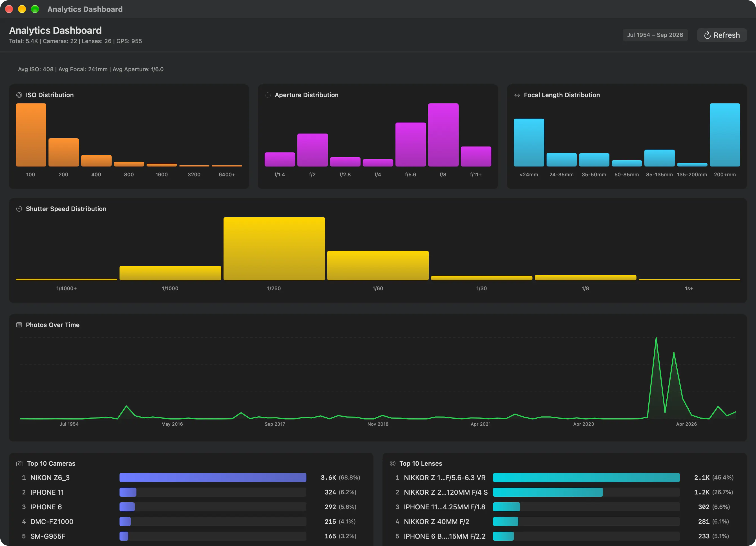Click the Analytics Dashboard heading
This screenshot has width=756, height=546.
(x=55, y=30)
